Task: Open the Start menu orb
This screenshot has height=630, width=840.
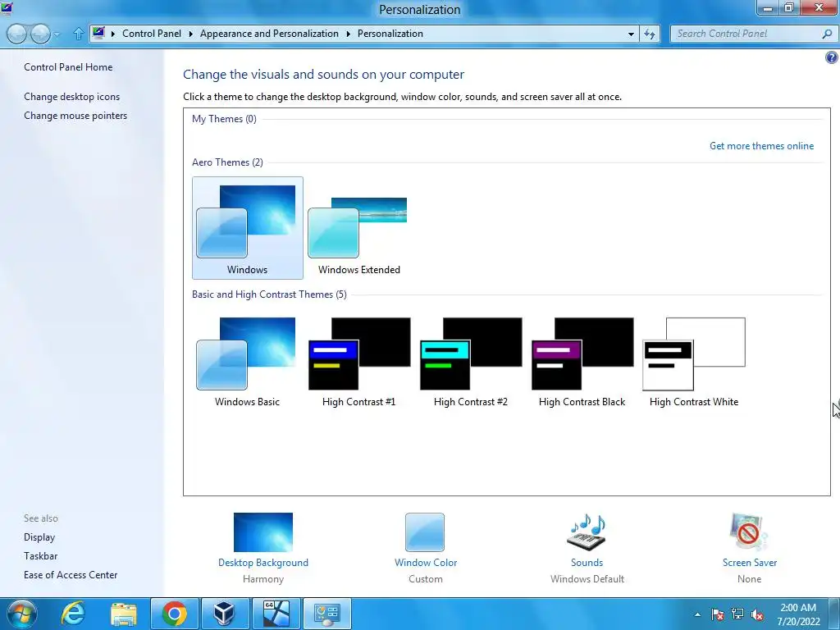Action: coord(21,614)
